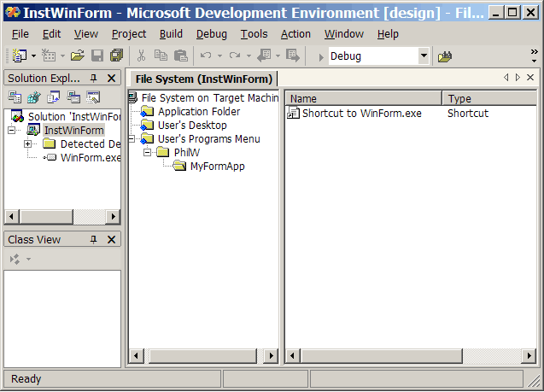Image resolution: width=544 pixels, height=392 pixels.
Task: Collapse the InstWinForm project node
Action: [x=11, y=131]
